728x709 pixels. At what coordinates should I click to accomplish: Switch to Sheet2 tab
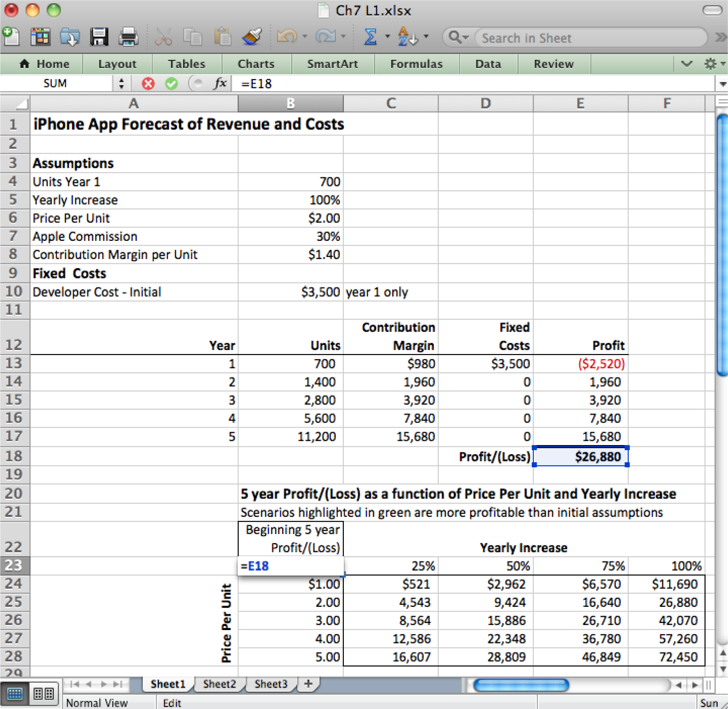[x=219, y=684]
